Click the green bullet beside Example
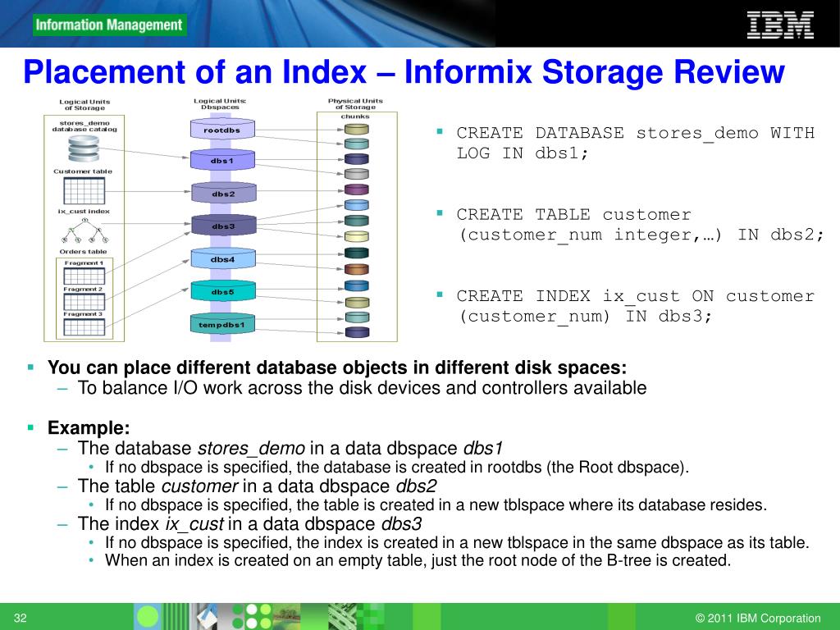 [30, 427]
